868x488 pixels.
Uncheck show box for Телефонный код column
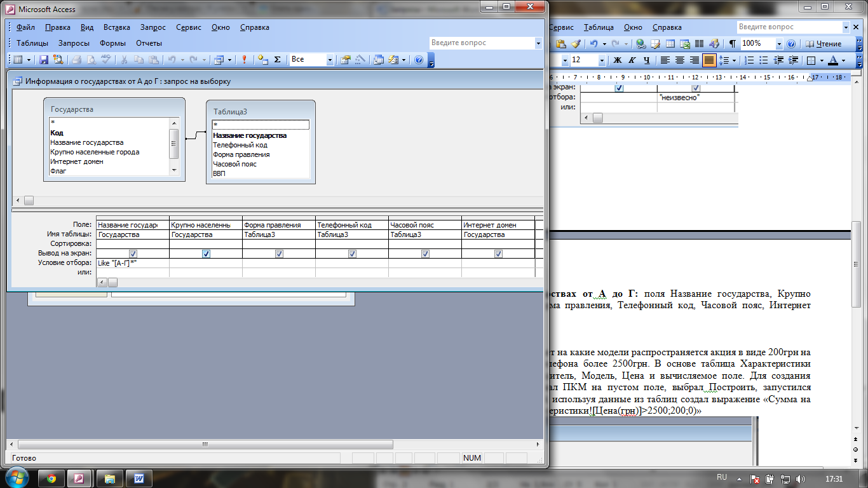point(352,254)
